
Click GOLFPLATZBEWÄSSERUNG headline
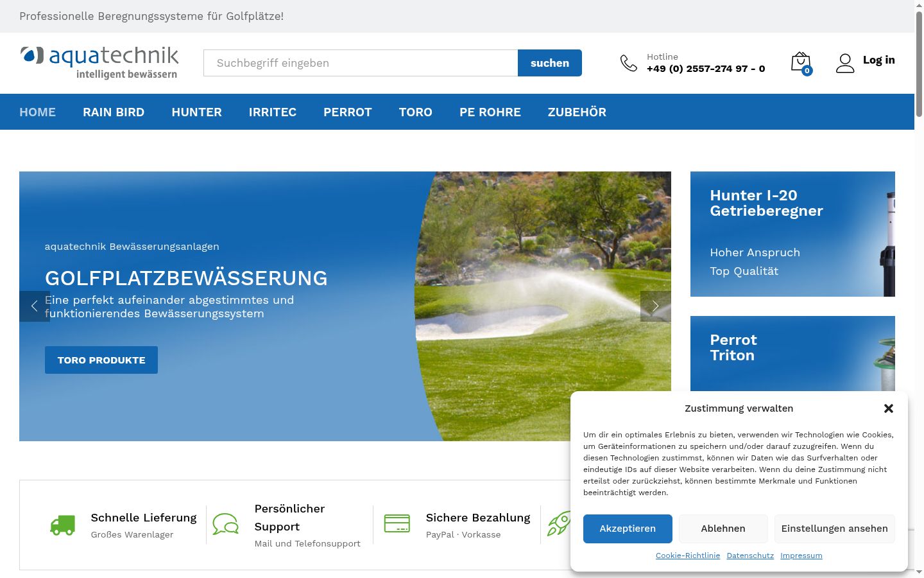pyautogui.click(x=186, y=278)
